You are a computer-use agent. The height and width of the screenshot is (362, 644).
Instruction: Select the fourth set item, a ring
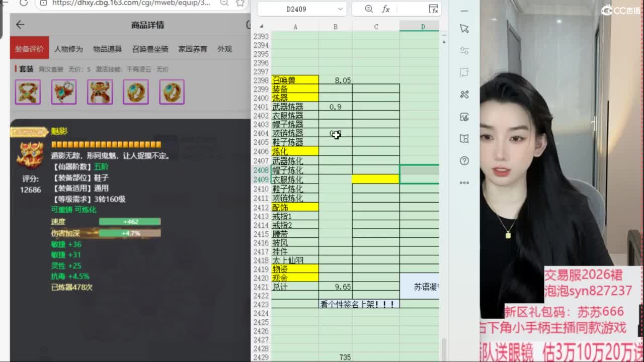pyautogui.click(x=136, y=92)
